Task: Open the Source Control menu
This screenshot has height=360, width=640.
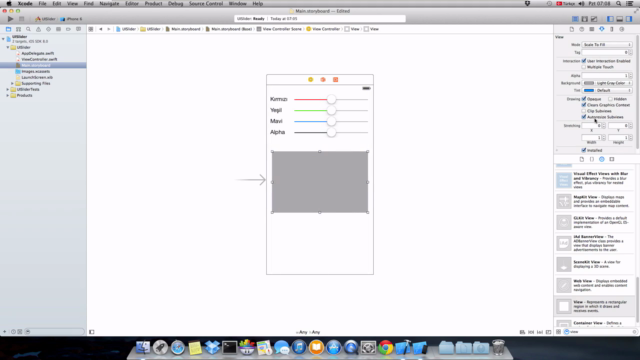Action: (206, 3)
